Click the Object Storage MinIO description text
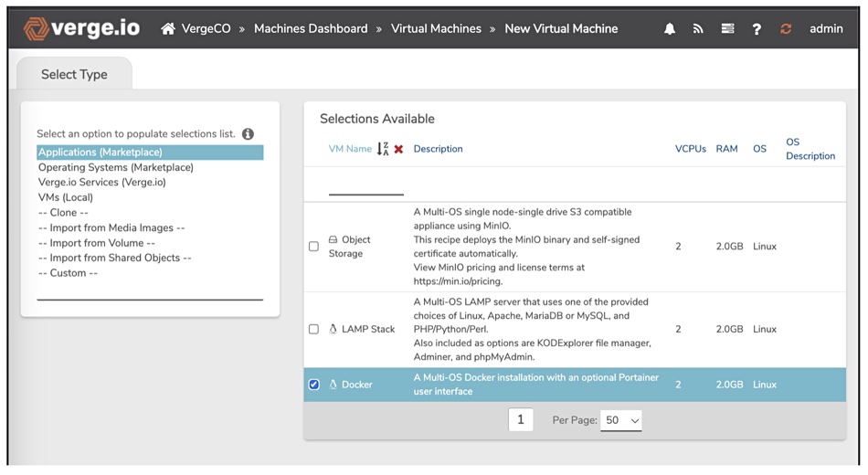This screenshot has width=868, height=475. pos(526,247)
